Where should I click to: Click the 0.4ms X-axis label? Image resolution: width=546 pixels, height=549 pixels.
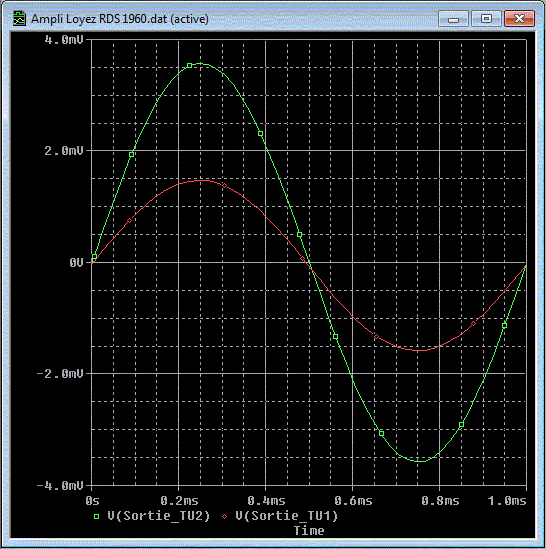[x=266, y=501]
